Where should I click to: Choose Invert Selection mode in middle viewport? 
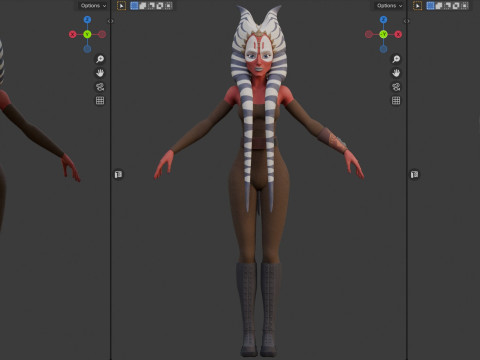click(x=160, y=6)
